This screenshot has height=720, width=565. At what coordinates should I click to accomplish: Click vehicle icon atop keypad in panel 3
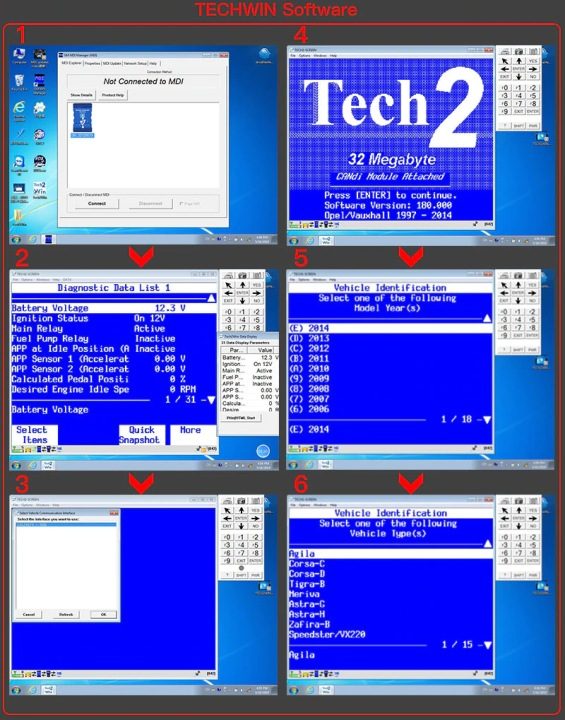pos(227,501)
